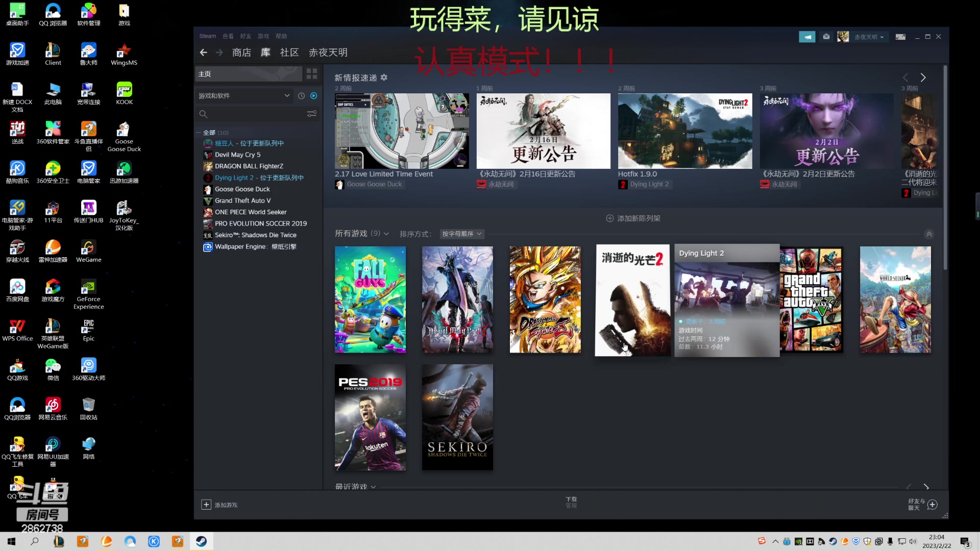Expand the 游戏和软件 category dropdown
Screen dimensions: 980x551
[244, 96]
